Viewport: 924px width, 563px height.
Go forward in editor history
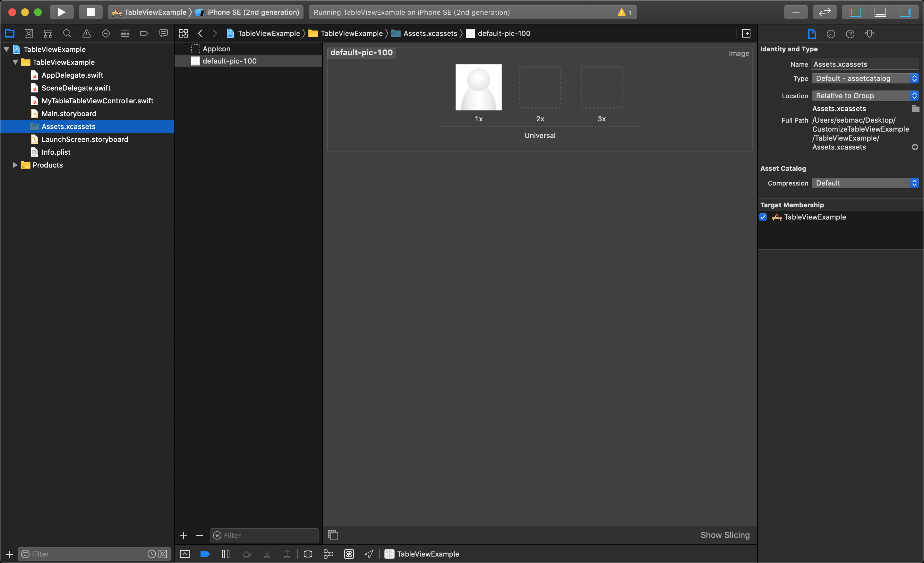pos(215,33)
